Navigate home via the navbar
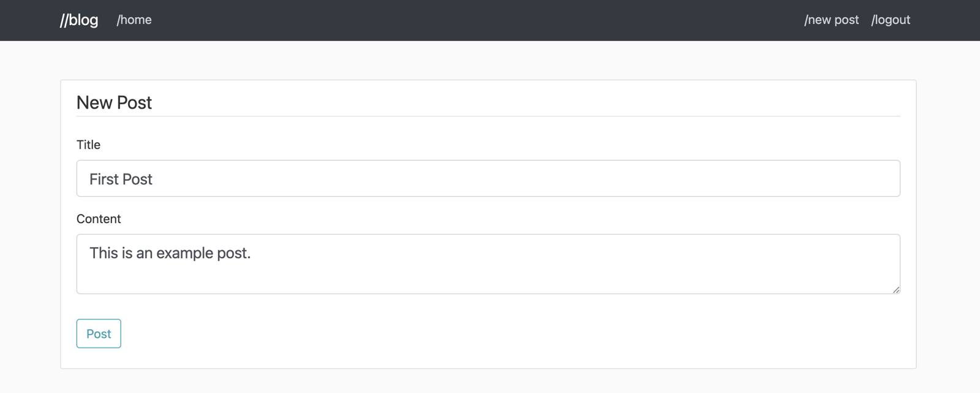Screen dimensions: 980x393 pos(135,20)
